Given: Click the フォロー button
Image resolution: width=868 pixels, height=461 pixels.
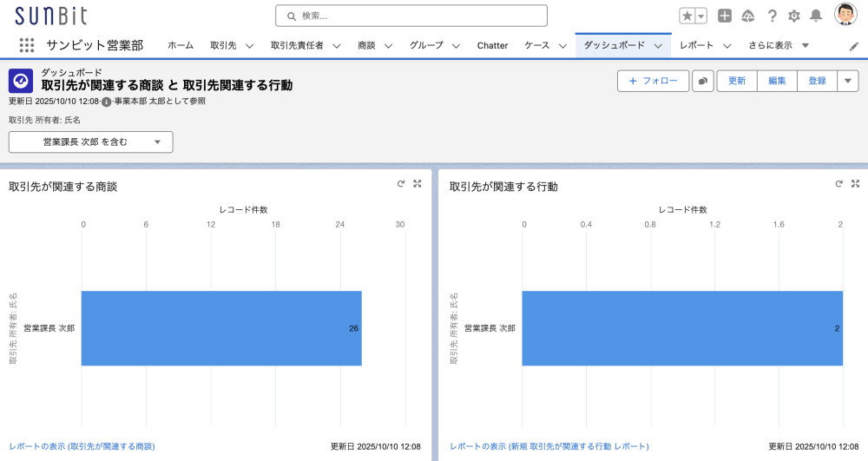Looking at the screenshot, I should (653, 81).
